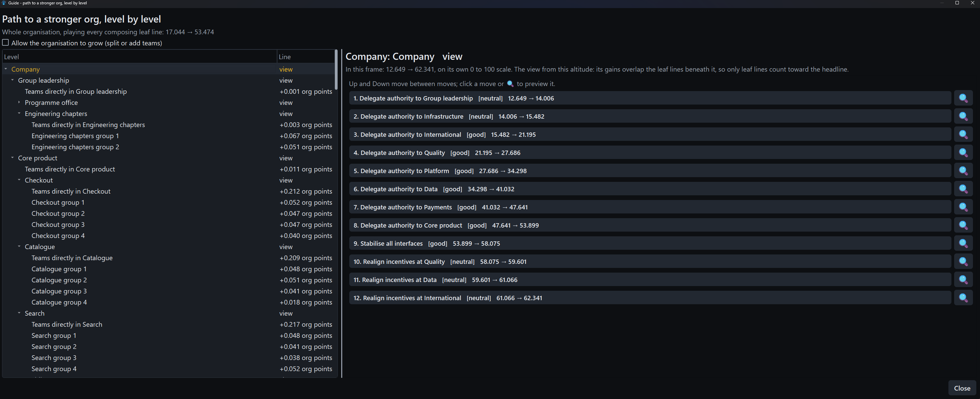
Task: Preview move 1 Group leadership magnifier icon
Action: (x=963, y=98)
